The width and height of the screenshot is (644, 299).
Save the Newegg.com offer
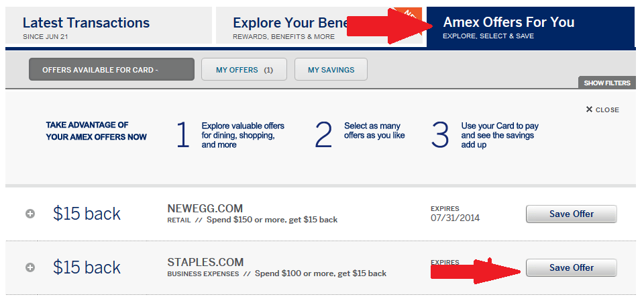click(571, 214)
